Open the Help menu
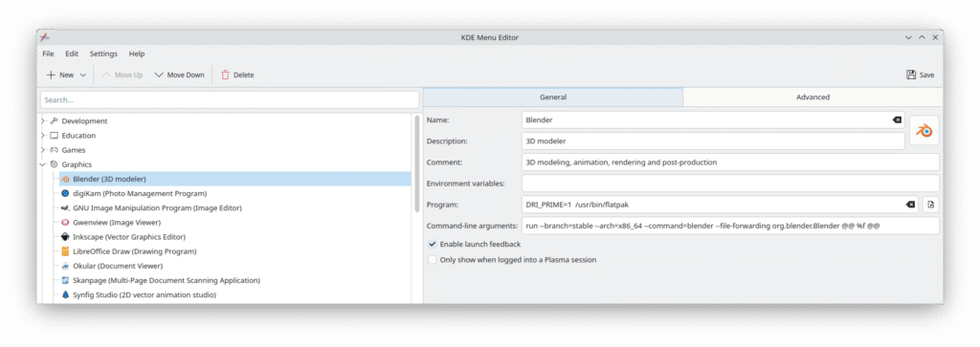Viewport: 980px width, 347px height. tap(137, 54)
